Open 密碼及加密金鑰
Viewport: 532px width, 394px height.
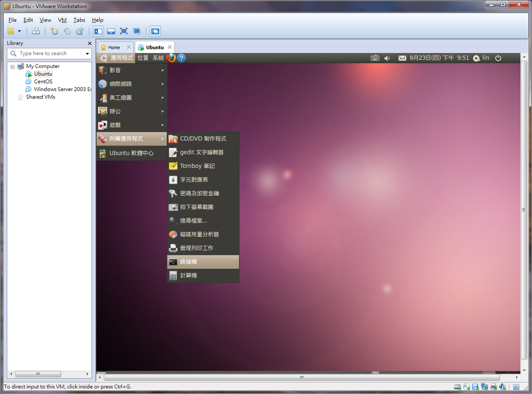point(203,193)
